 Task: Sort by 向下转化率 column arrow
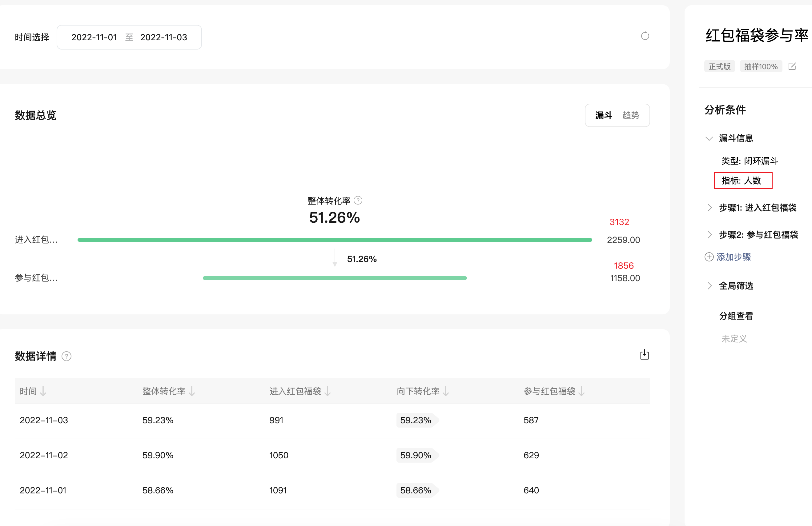(x=446, y=391)
